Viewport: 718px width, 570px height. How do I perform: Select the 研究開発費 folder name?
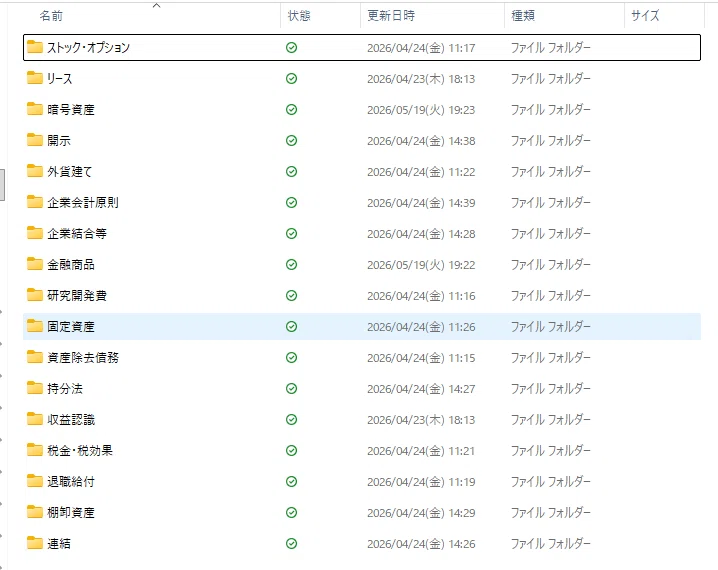click(x=77, y=296)
